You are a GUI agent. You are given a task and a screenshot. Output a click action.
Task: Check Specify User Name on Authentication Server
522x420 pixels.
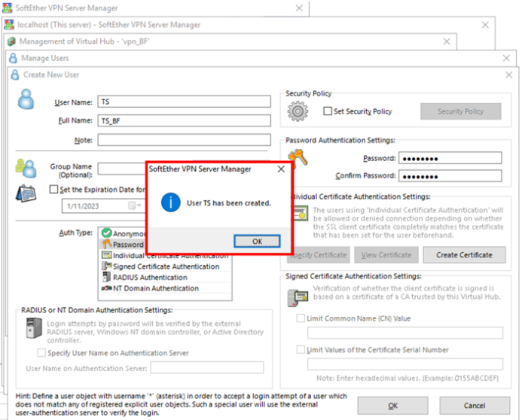click(x=41, y=352)
